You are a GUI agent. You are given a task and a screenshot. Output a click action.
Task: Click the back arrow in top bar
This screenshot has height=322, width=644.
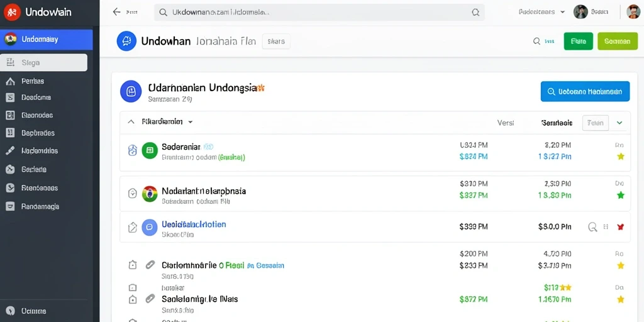pos(116,12)
